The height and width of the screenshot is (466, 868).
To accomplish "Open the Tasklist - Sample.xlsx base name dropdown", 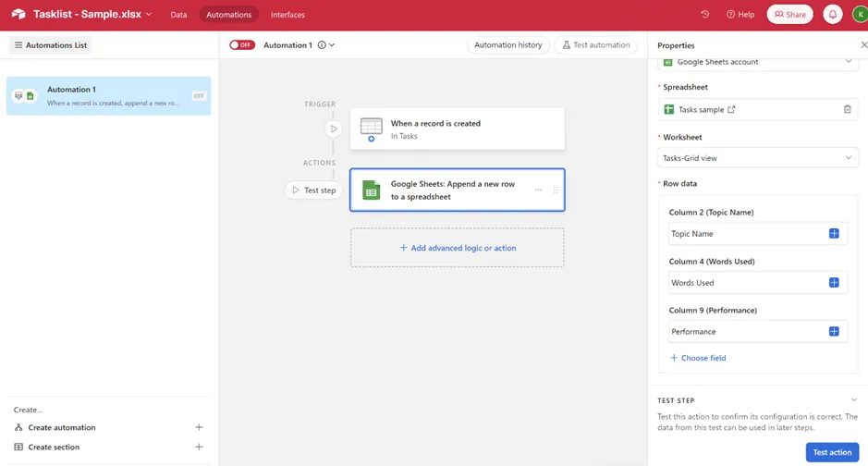I will point(148,15).
